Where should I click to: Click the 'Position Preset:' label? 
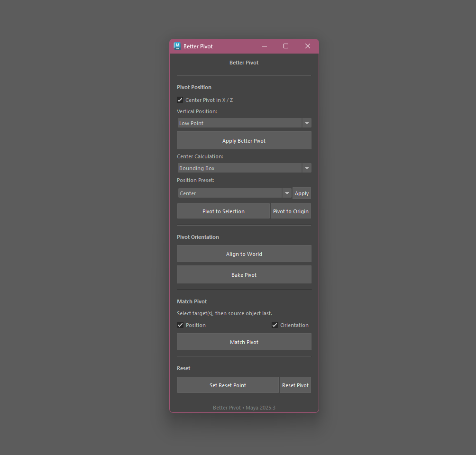click(x=195, y=180)
